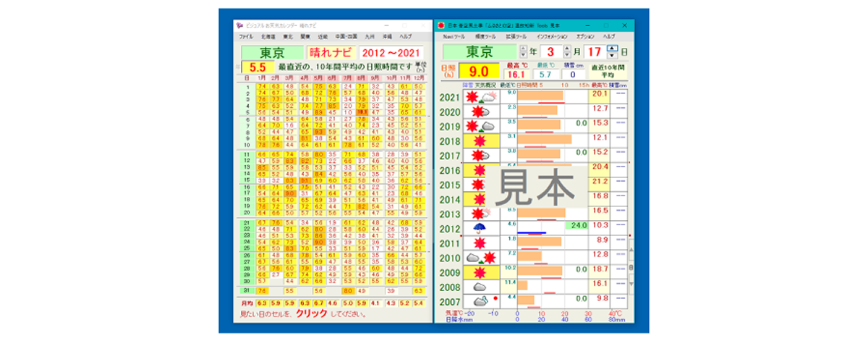Click the year stepper up arrow

pos(524,49)
